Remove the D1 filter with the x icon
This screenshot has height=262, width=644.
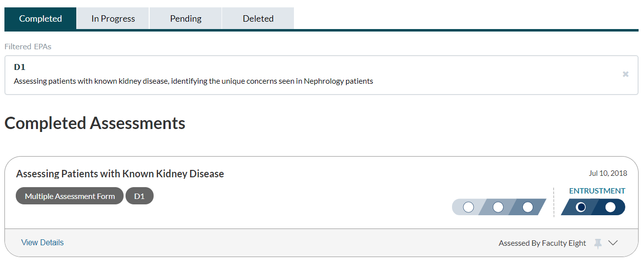(625, 74)
